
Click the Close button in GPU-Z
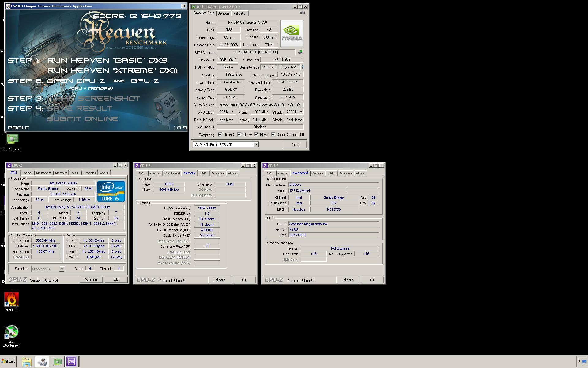(x=295, y=145)
